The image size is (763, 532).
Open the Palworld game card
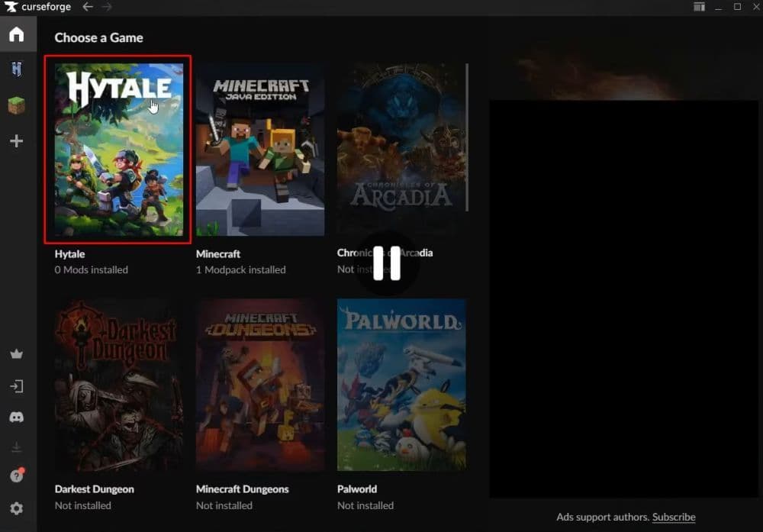[x=402, y=384]
